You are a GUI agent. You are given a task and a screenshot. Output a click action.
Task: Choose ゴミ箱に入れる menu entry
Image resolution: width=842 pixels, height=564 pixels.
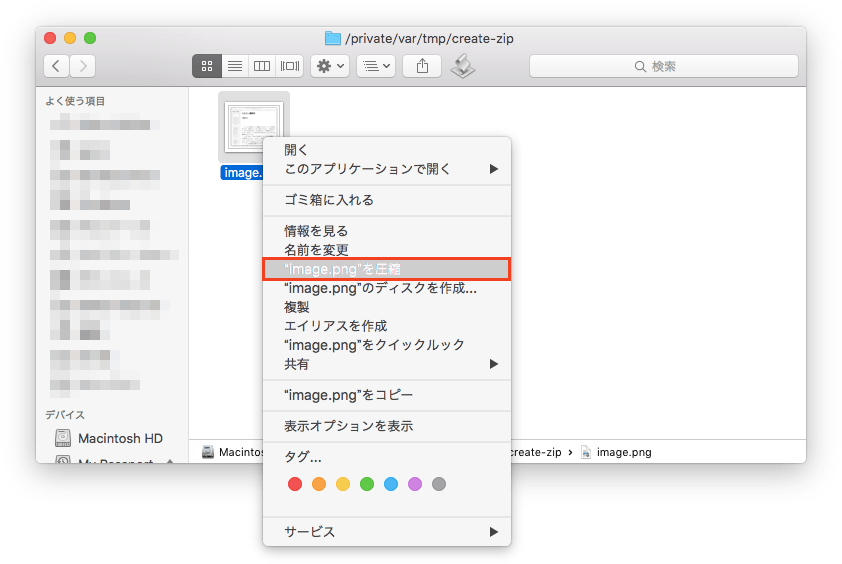[x=387, y=200]
